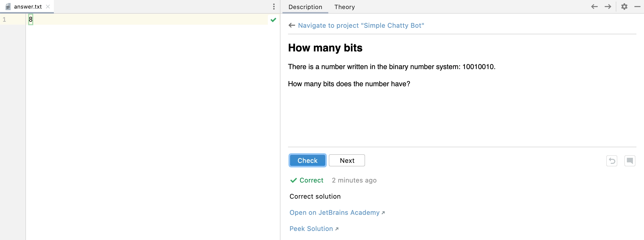Click the answer value 8 in editor
Viewport: 644px width, 240px height.
tap(31, 19)
